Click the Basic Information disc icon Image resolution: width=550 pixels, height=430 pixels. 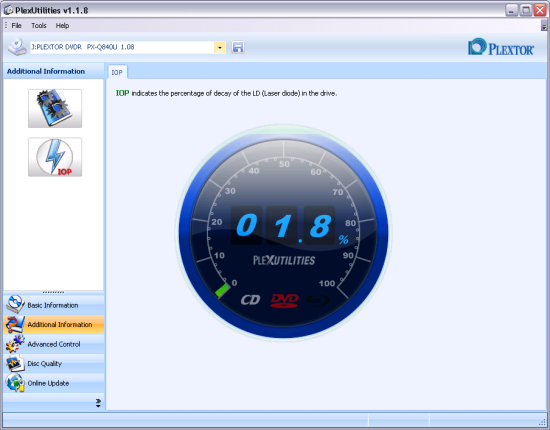[x=15, y=304]
